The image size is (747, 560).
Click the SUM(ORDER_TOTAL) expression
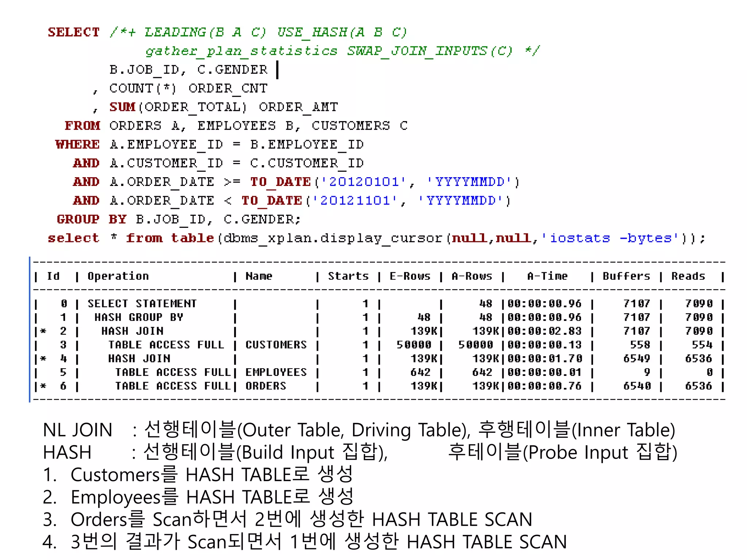pos(178,107)
